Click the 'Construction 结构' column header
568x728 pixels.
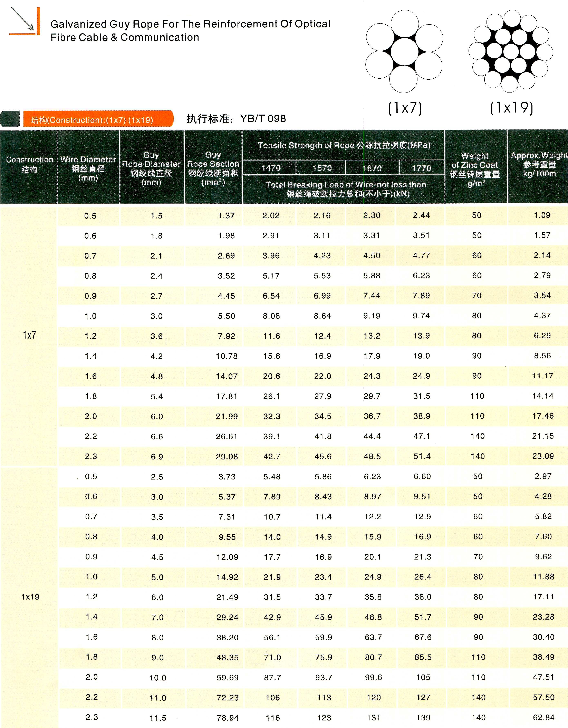(x=29, y=165)
